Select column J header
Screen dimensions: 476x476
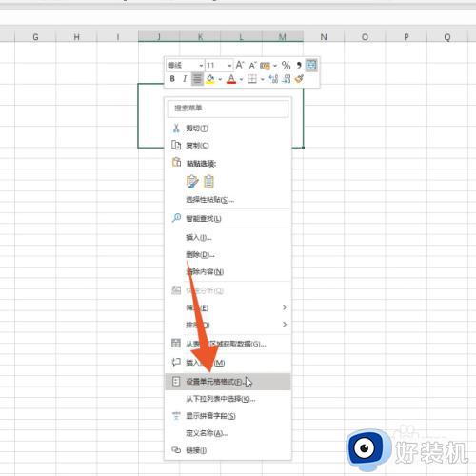pos(159,37)
